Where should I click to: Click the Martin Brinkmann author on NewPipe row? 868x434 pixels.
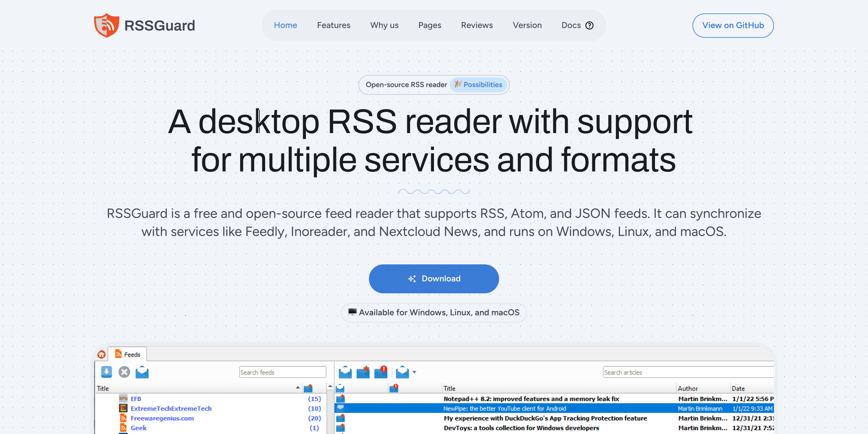click(x=700, y=408)
